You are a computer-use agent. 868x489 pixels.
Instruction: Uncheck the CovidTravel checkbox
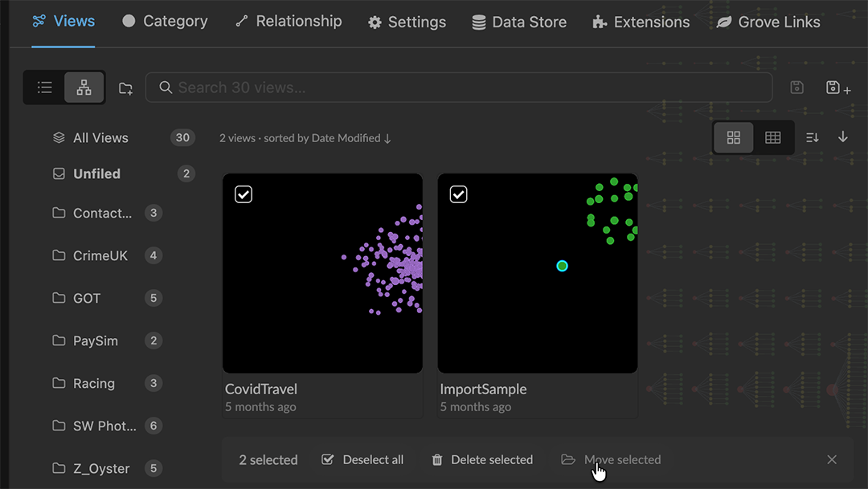click(244, 194)
